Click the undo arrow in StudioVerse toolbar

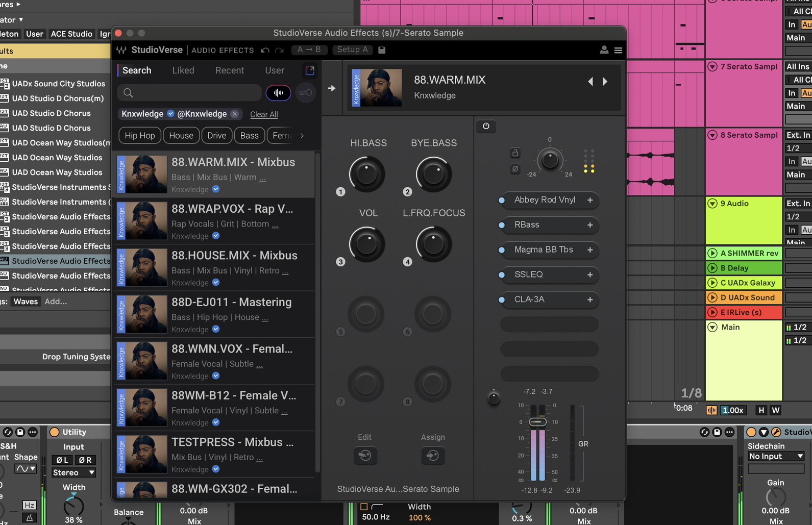pyautogui.click(x=265, y=50)
